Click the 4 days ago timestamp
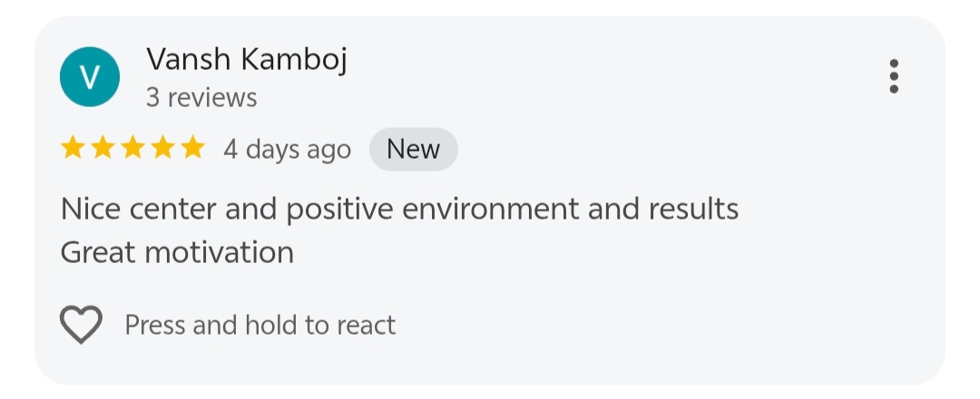This screenshot has height=399, width=980. (x=287, y=150)
